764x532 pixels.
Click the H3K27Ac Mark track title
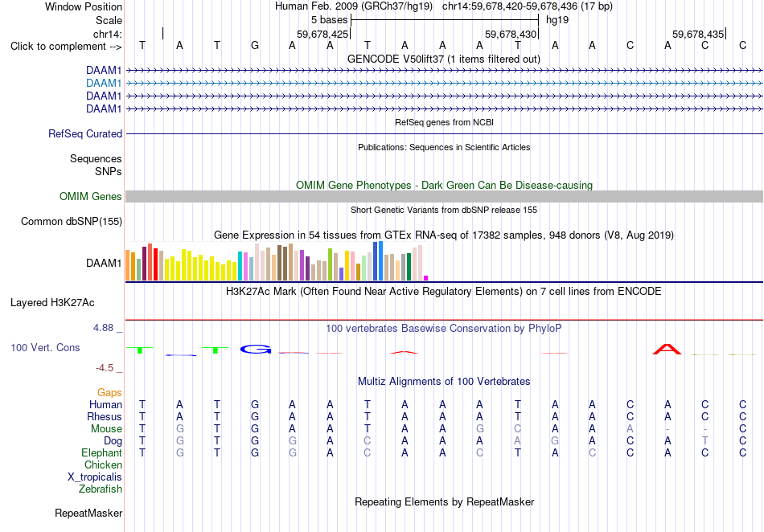[443, 292]
